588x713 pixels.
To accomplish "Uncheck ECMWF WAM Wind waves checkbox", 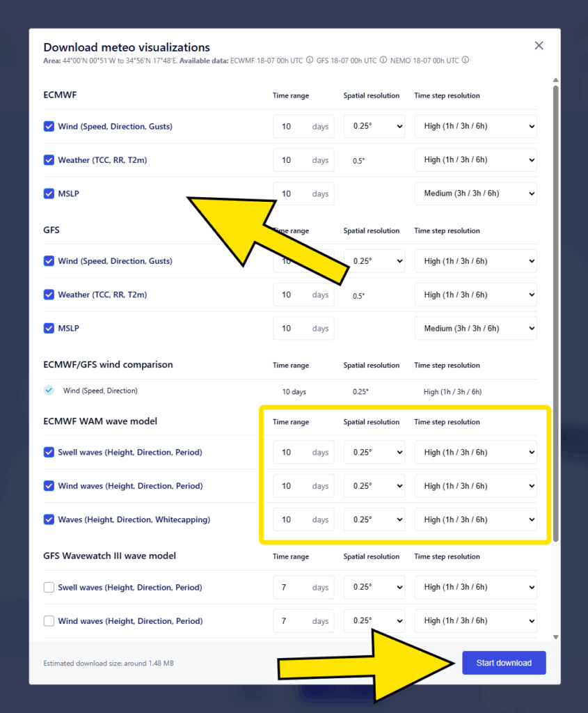I will click(x=49, y=485).
